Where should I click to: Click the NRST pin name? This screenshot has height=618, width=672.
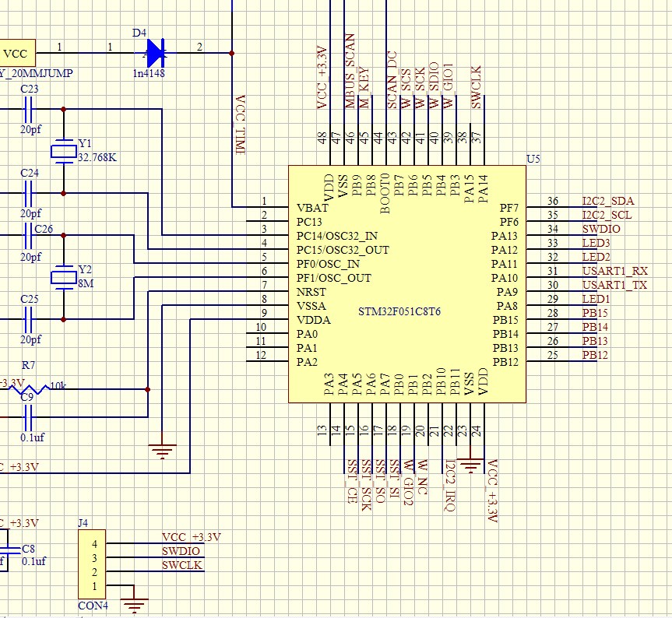[x=311, y=292]
